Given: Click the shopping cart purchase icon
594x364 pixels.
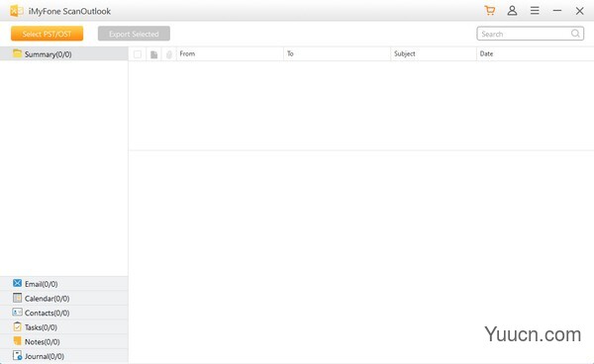Looking at the screenshot, I should 489,11.
